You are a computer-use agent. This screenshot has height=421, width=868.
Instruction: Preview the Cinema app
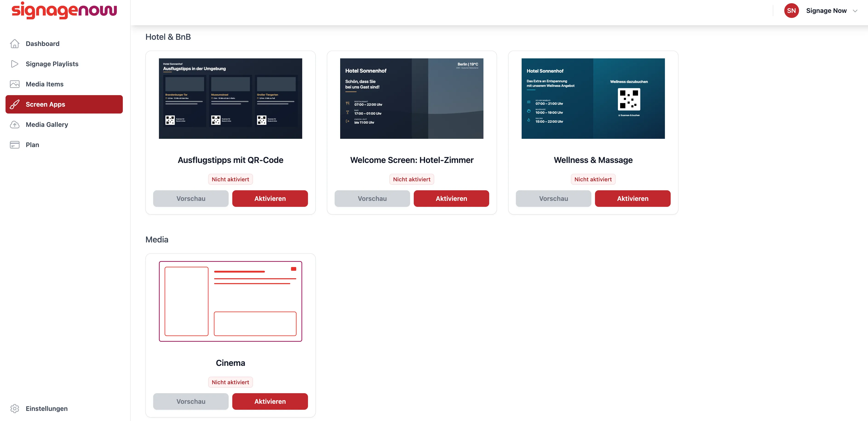[191, 401]
